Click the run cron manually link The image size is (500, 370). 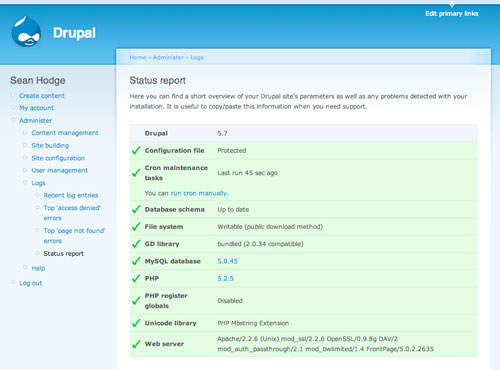pos(199,193)
